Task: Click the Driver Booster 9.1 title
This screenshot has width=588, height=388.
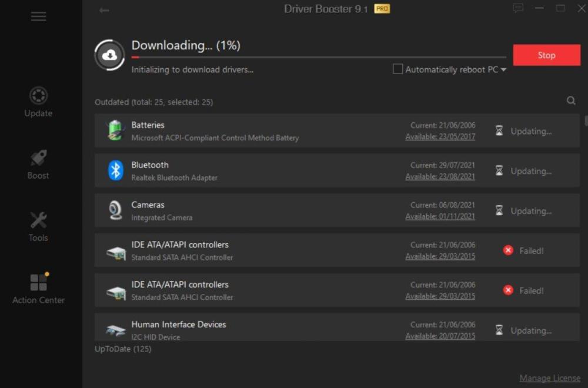Action: 326,9
